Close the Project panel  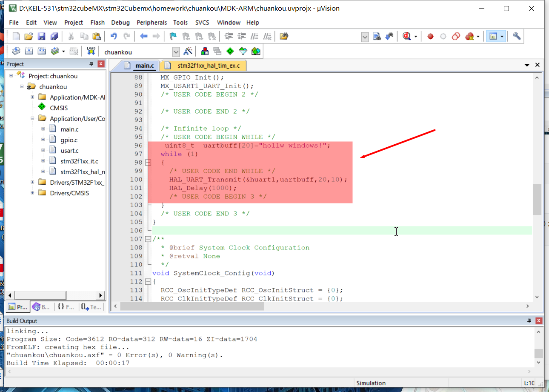pyautogui.click(x=101, y=64)
